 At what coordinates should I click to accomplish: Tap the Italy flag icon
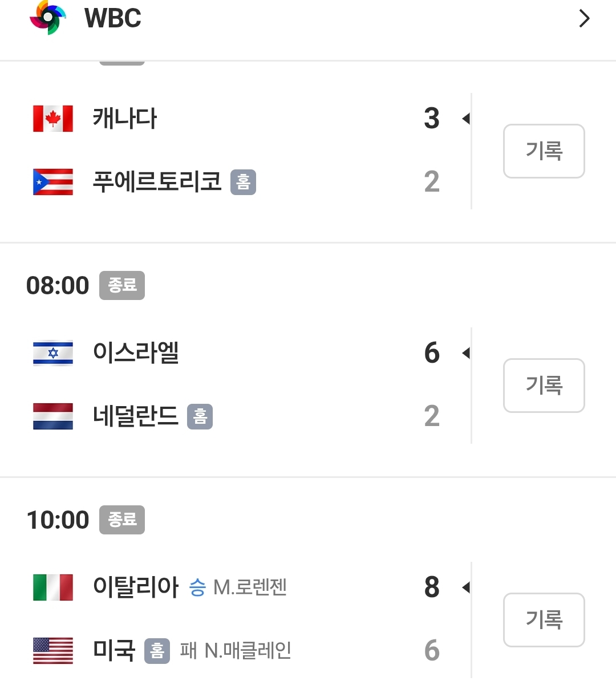pyautogui.click(x=53, y=587)
